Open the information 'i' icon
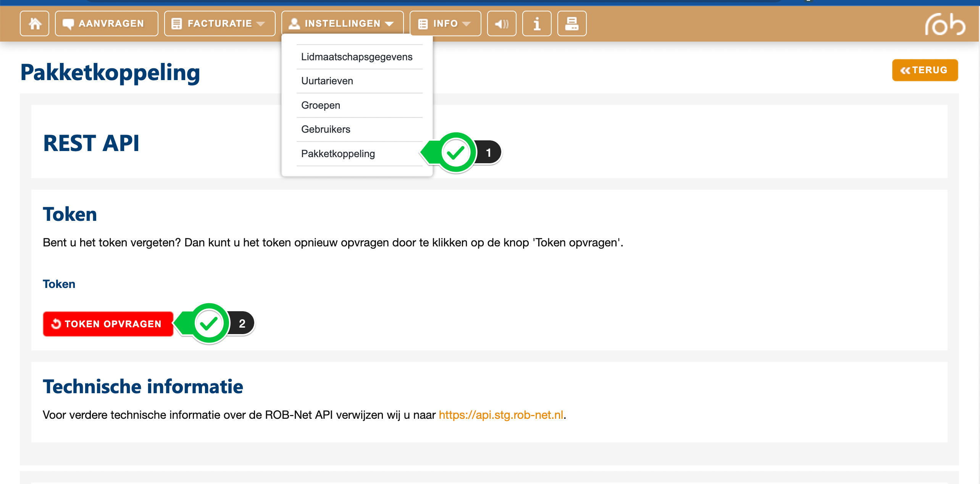 (x=536, y=24)
